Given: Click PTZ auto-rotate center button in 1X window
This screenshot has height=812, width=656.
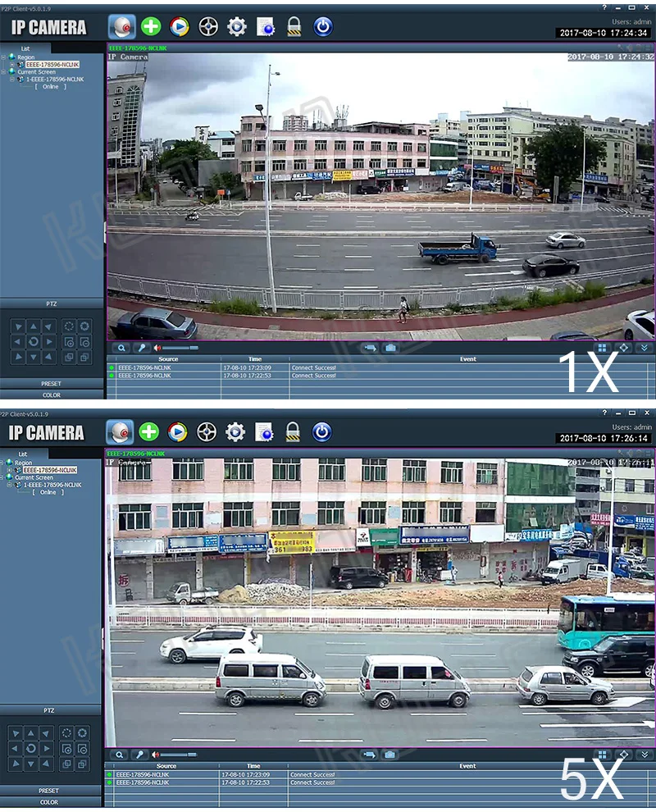Looking at the screenshot, I should point(33,342).
